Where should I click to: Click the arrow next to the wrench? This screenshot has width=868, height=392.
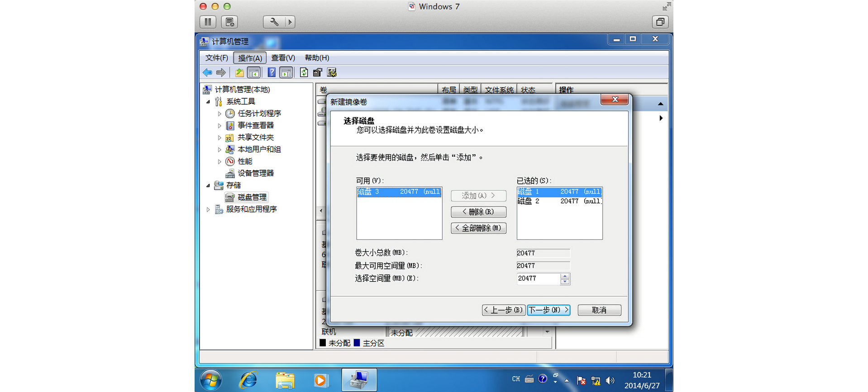coord(290,22)
